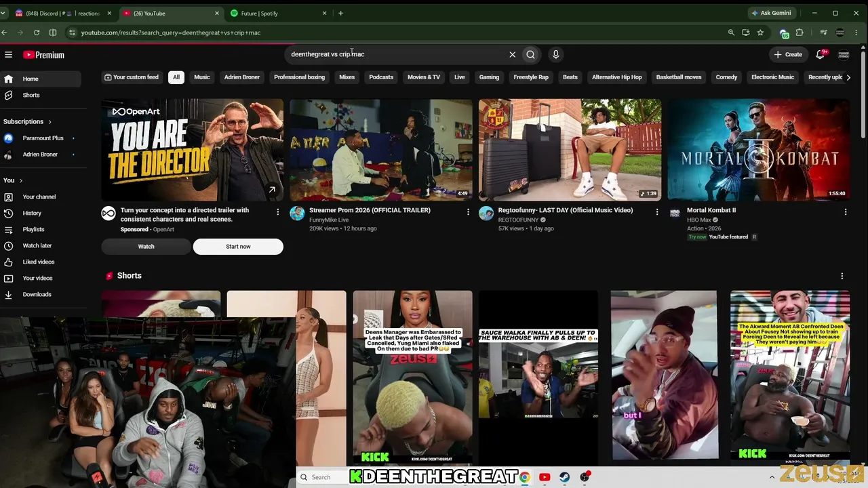
Task: Open more options for Streamer Prom 2026 video
Action: [x=468, y=212]
